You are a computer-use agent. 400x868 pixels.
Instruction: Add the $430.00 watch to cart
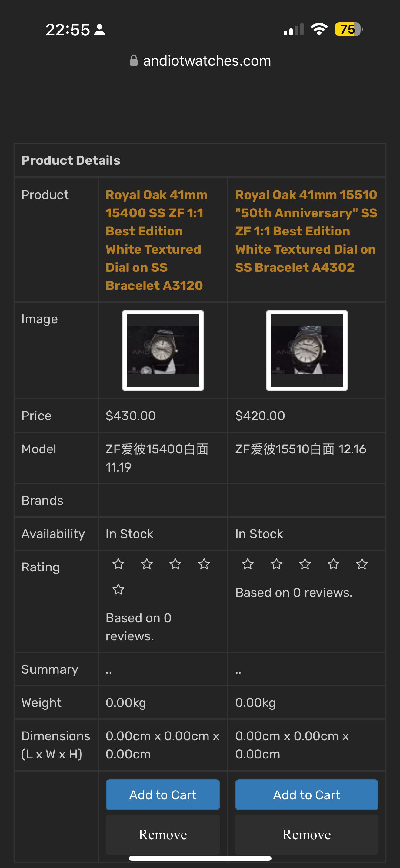tap(163, 794)
